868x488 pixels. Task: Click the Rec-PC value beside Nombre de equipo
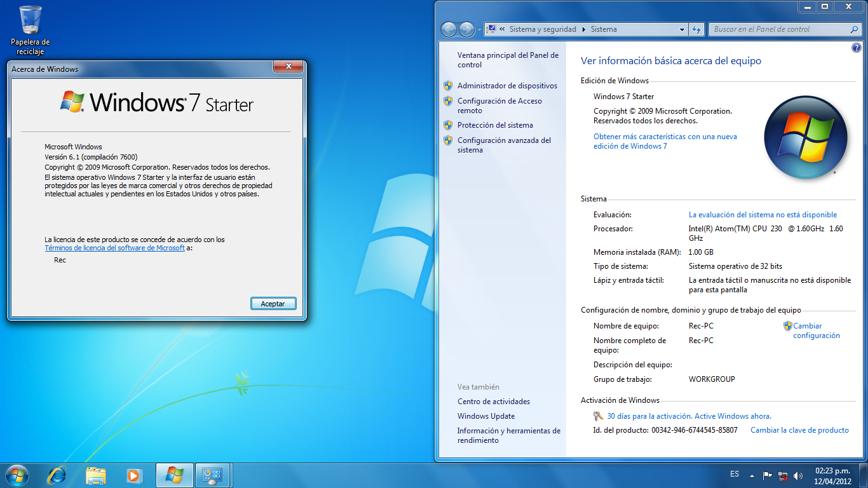click(x=701, y=326)
